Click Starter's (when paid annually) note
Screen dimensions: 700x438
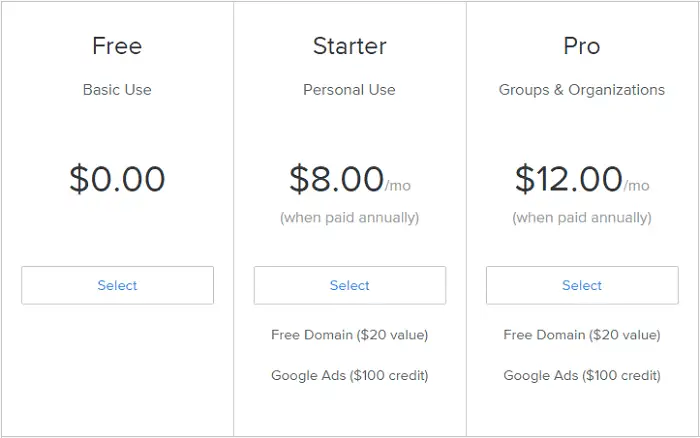(x=350, y=218)
